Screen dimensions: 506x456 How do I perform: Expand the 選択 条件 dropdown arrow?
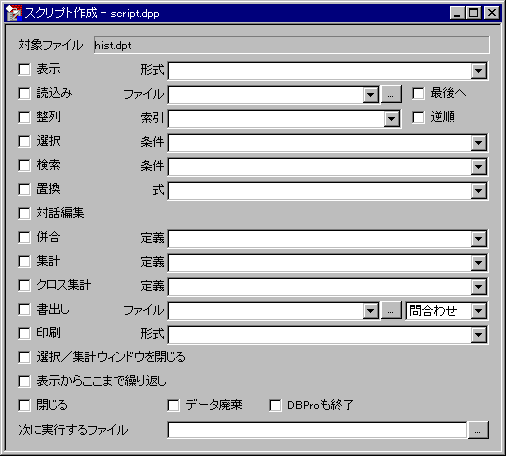[479, 143]
